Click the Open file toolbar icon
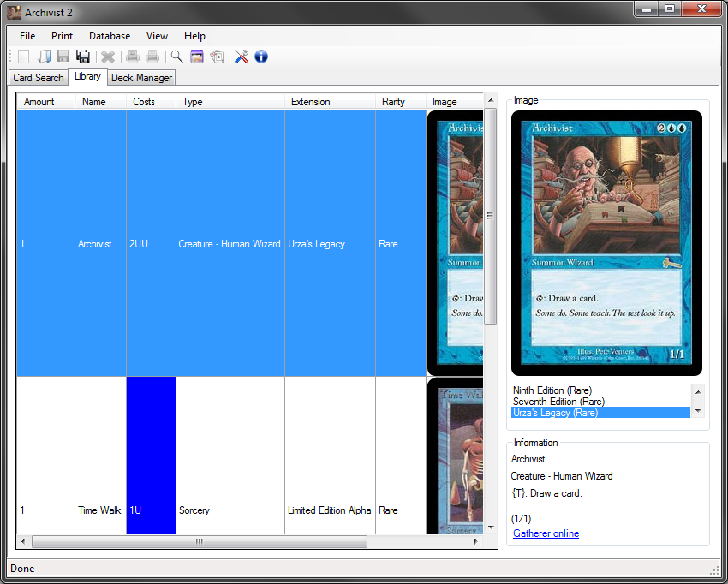This screenshot has width=728, height=584. [44, 57]
